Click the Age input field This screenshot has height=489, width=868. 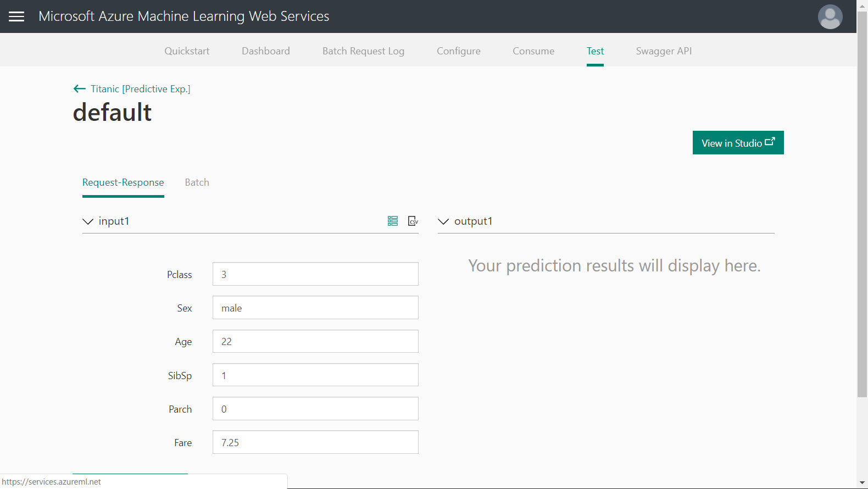(315, 341)
